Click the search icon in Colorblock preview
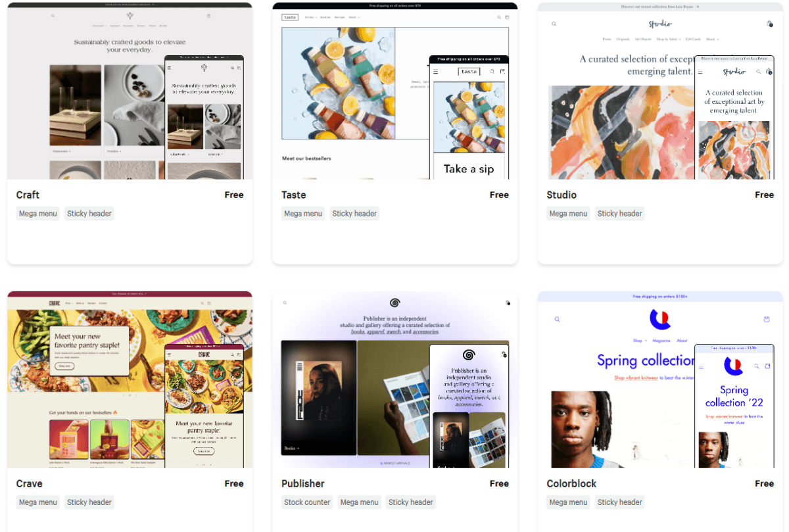The height and width of the screenshot is (532, 789). click(557, 319)
